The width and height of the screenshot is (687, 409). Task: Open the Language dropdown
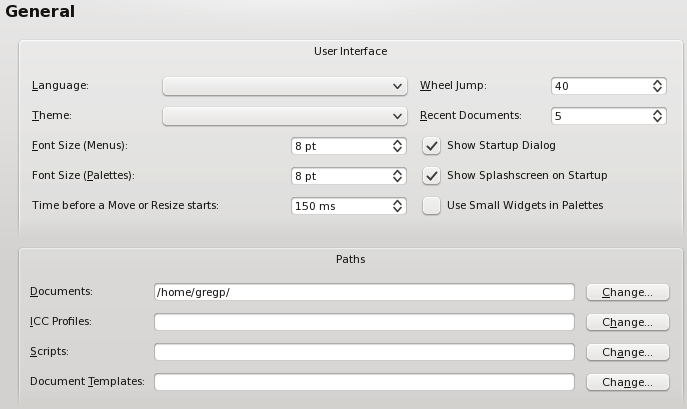pyautogui.click(x=285, y=86)
